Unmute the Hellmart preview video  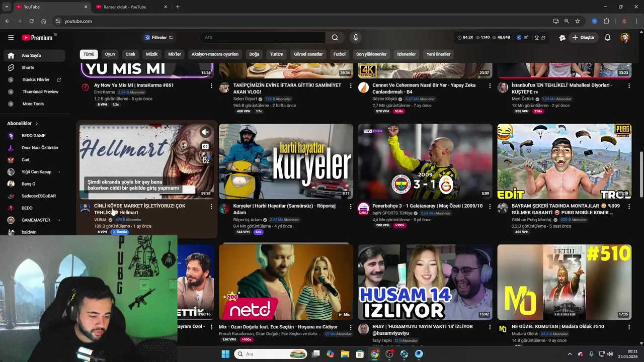[x=205, y=132]
